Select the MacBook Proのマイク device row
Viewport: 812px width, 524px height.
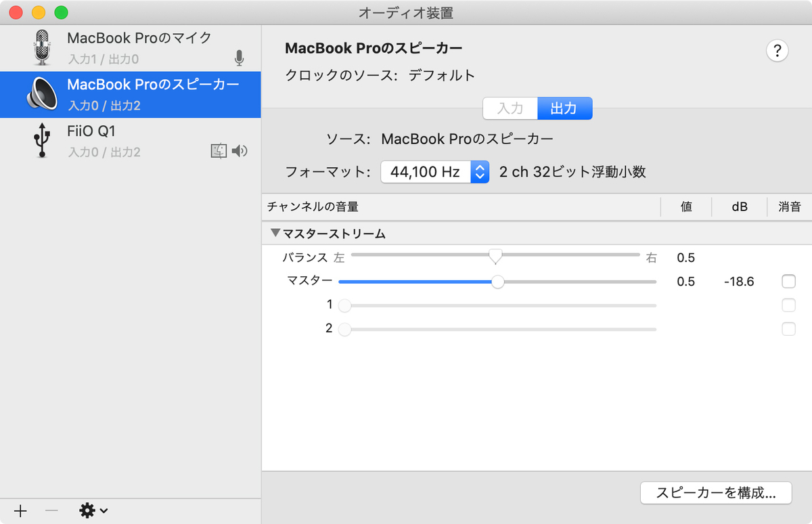click(131, 48)
